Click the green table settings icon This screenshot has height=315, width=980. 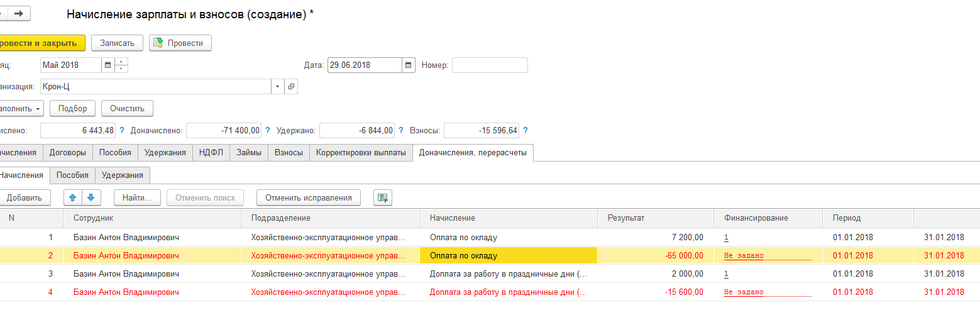(x=382, y=197)
